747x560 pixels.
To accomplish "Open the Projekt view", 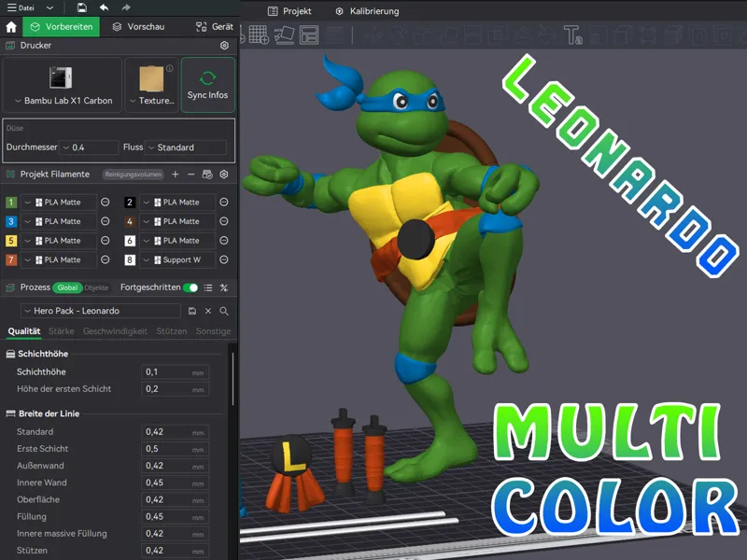I will (x=289, y=11).
